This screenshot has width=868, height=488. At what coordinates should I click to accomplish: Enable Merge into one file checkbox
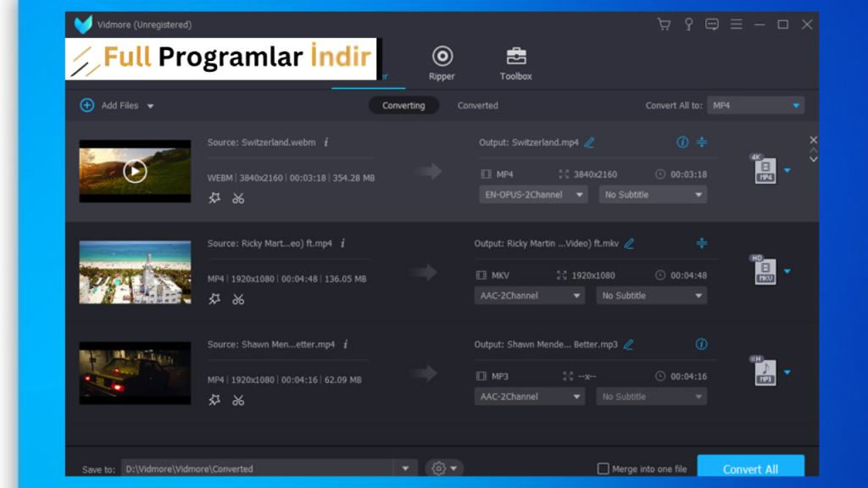click(x=603, y=469)
